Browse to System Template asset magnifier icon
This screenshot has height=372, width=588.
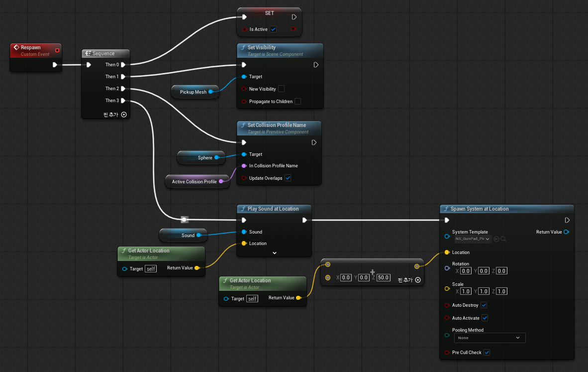click(x=503, y=239)
